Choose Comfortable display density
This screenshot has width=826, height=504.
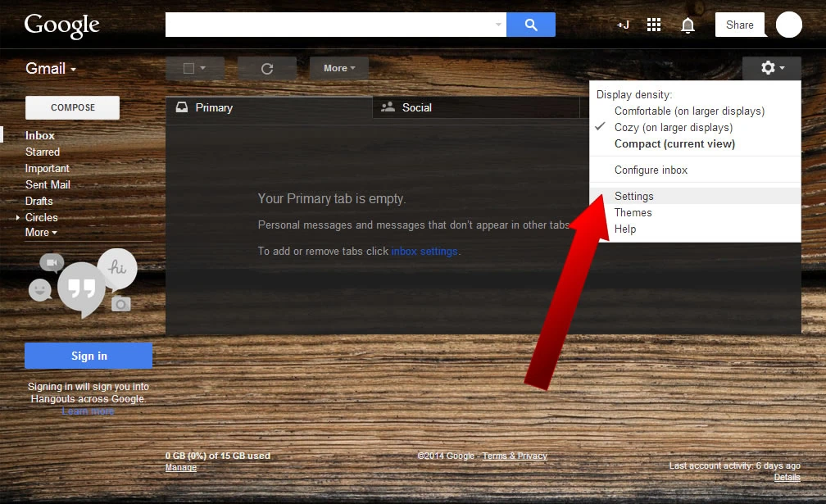click(689, 111)
